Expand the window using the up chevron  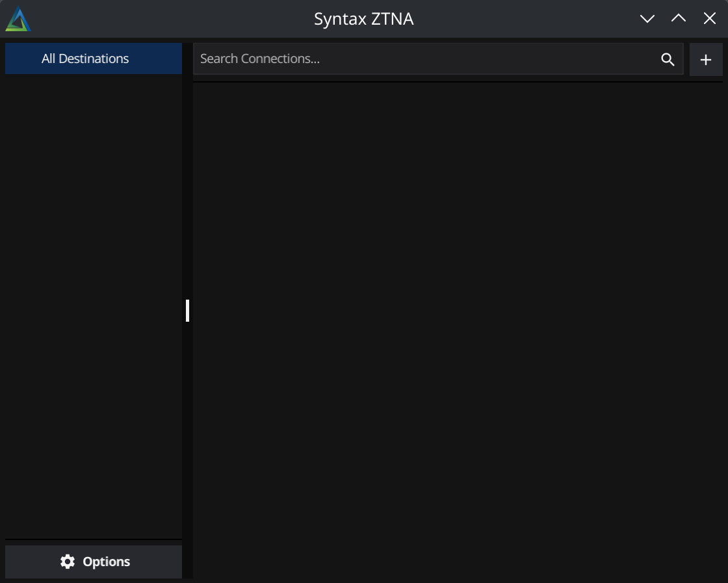click(x=679, y=18)
